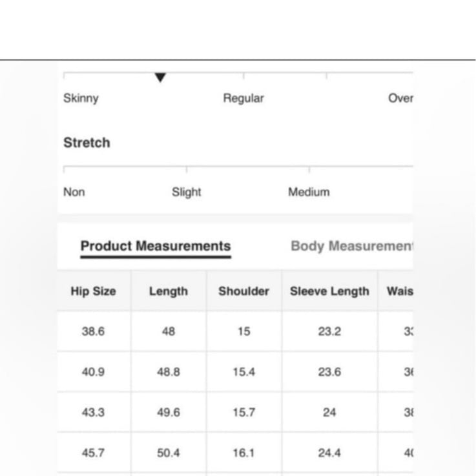Click the Shoulder column header

click(243, 291)
